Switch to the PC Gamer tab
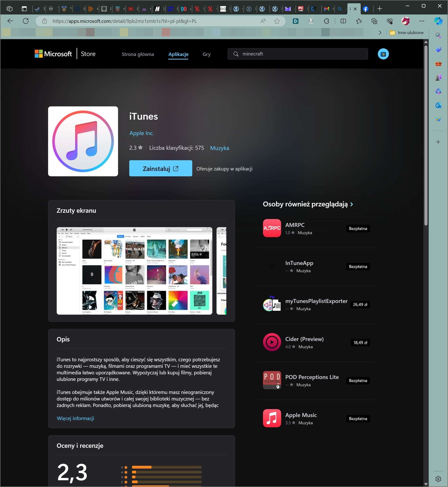Image resolution: width=448 pixels, height=487 pixels. click(301, 9)
